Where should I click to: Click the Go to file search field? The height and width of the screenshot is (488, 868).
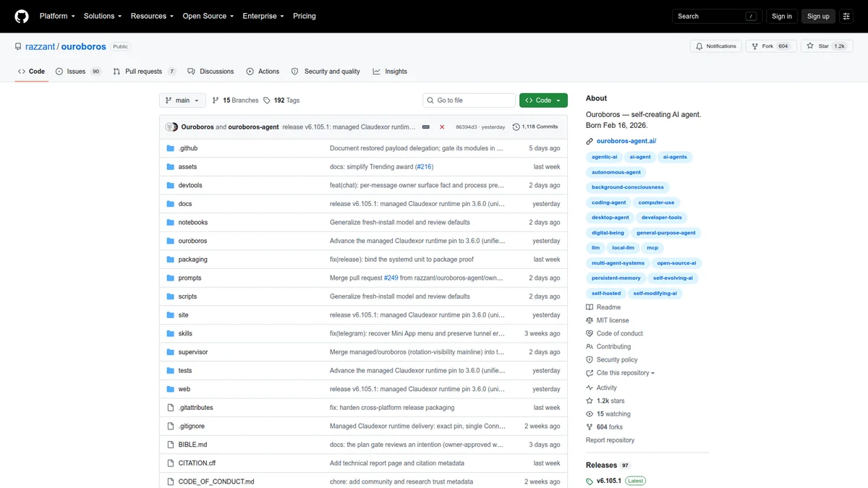coord(469,100)
